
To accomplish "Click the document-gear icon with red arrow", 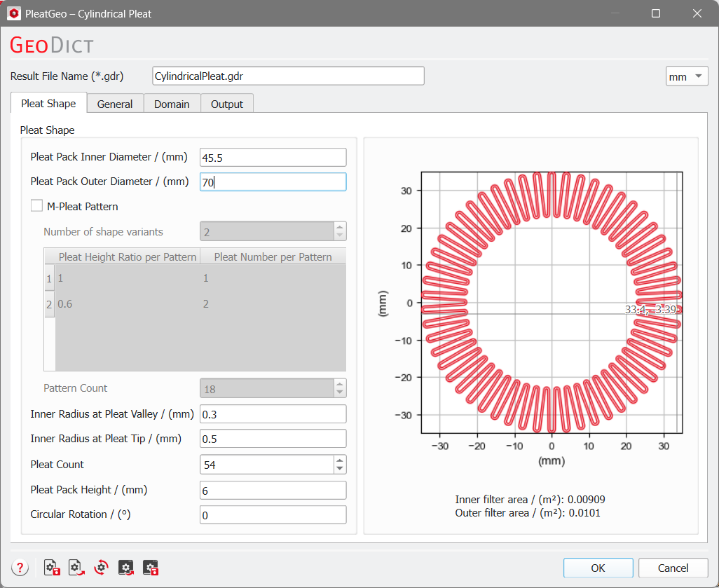I will pyautogui.click(x=76, y=568).
